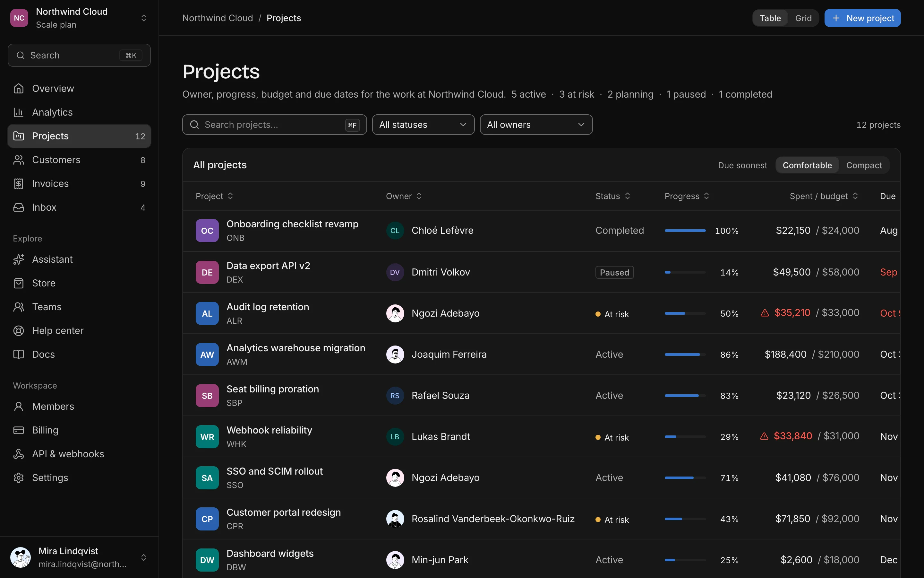Sort by Spent / budget column
924x578 pixels.
pos(824,196)
